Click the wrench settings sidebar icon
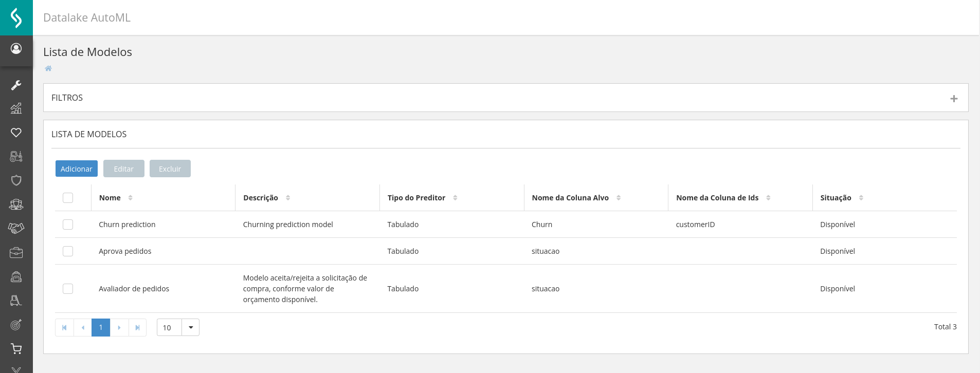980x373 pixels. pos(16,85)
